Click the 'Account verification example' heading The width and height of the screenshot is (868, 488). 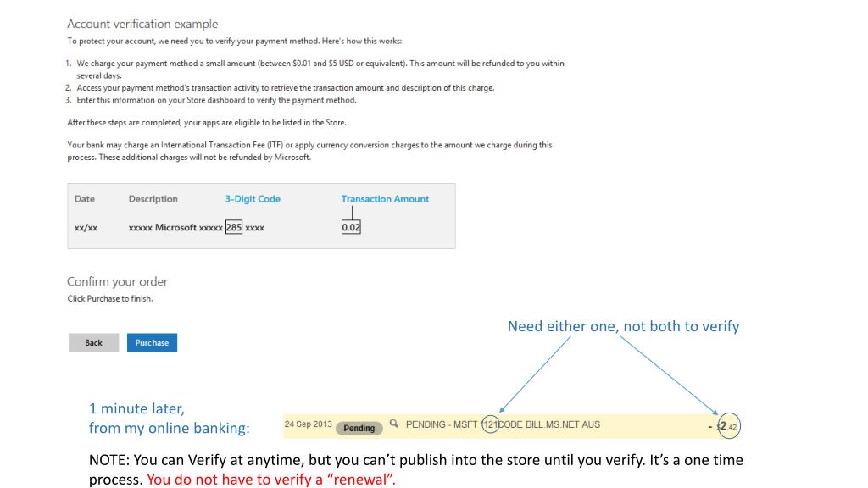click(142, 24)
